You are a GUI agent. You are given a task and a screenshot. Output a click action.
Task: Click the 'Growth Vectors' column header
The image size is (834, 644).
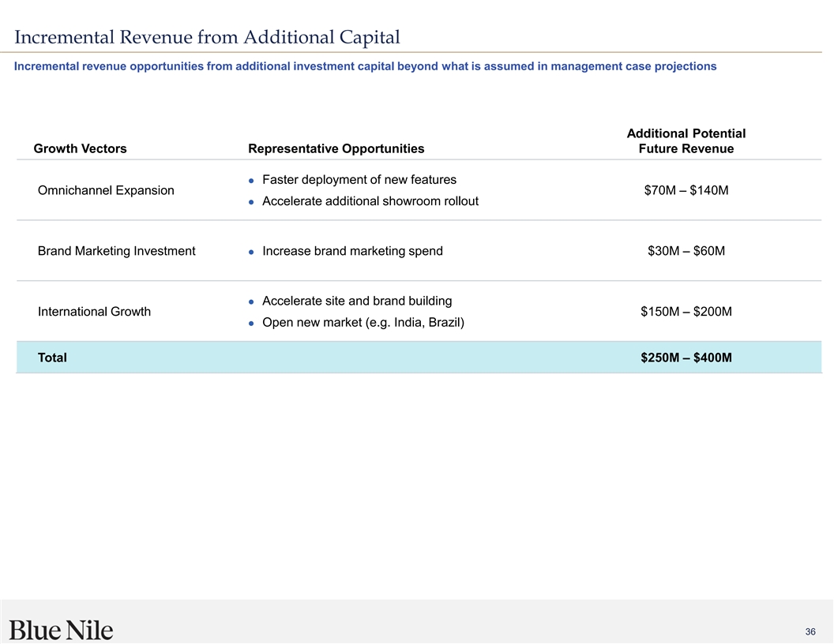(x=80, y=148)
